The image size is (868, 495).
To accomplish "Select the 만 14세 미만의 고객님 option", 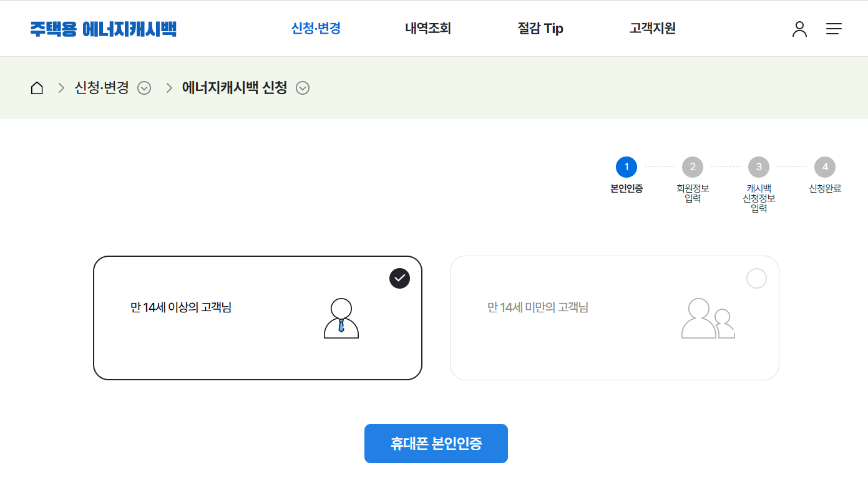I will tap(615, 318).
